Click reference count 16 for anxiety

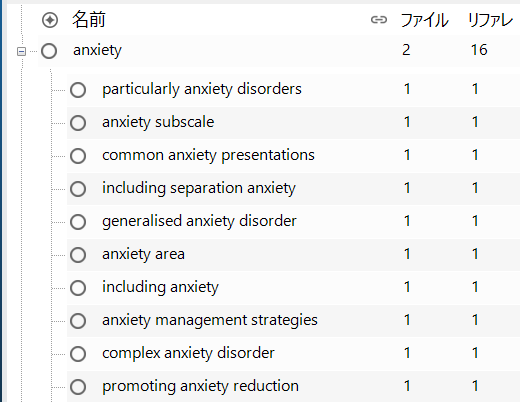[x=479, y=50]
